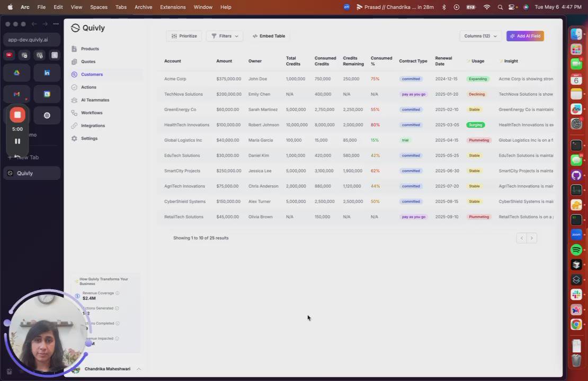
Task: Open the Google Calendar pinned tab
Action: (x=47, y=94)
